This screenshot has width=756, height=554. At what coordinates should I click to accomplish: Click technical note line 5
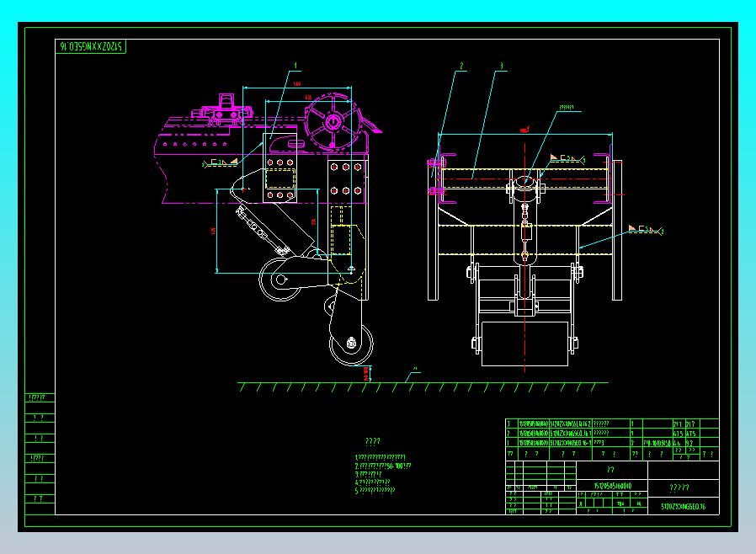[375, 490]
